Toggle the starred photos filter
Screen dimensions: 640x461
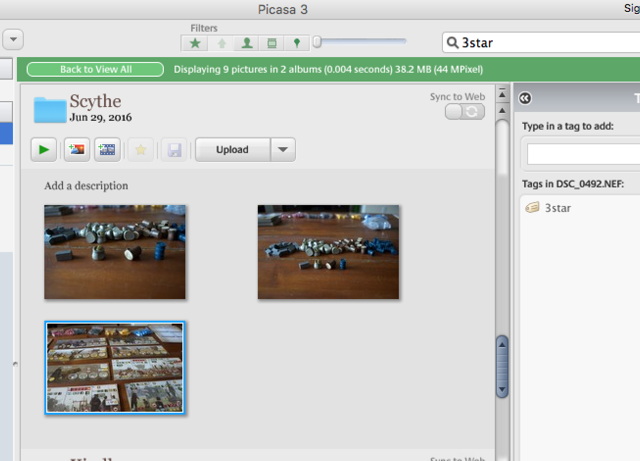[x=195, y=43]
